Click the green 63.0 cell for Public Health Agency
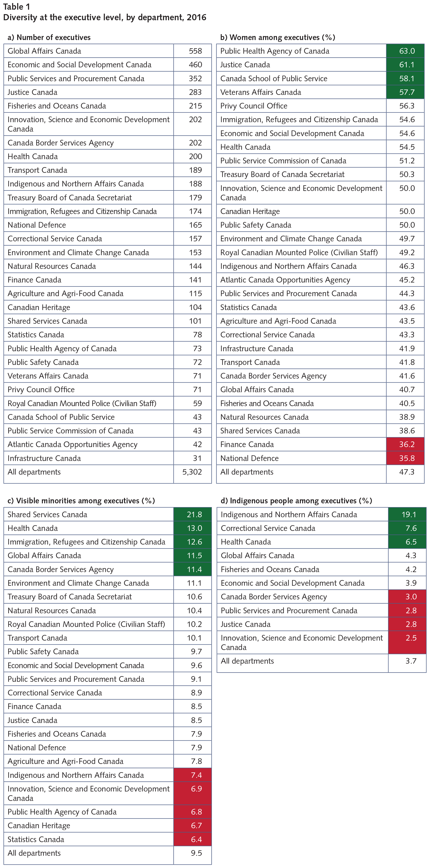The height and width of the screenshot is (868, 430). click(x=405, y=51)
